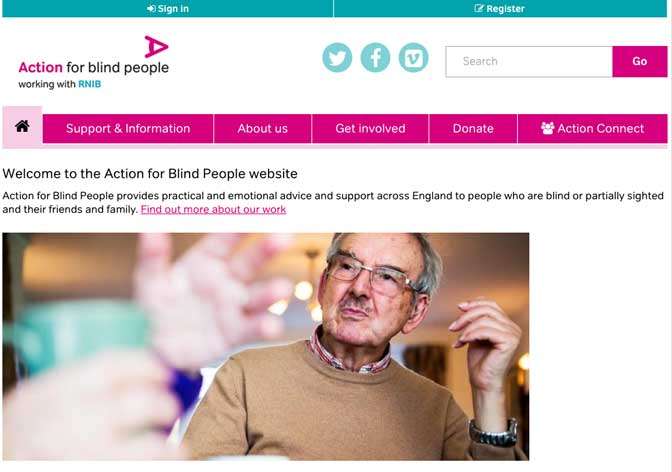This screenshot has width=672, height=472.
Task: Follow Find out more about our work link
Action: click(213, 210)
